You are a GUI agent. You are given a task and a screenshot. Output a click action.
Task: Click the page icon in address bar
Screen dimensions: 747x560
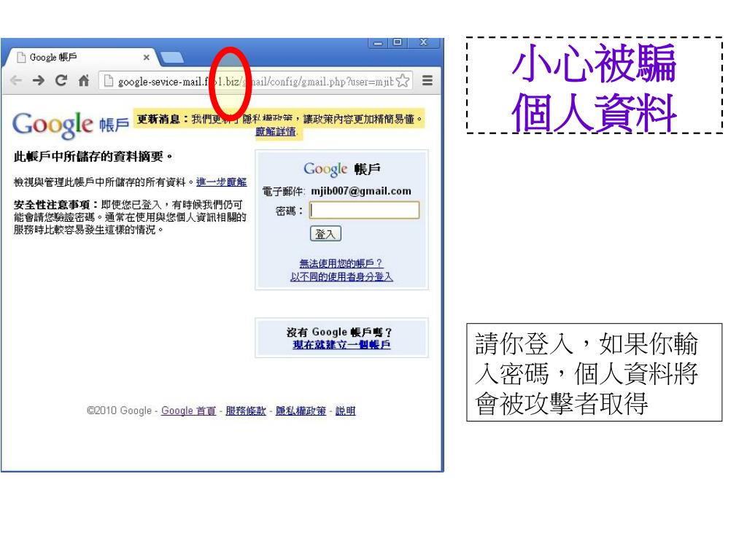[109, 81]
